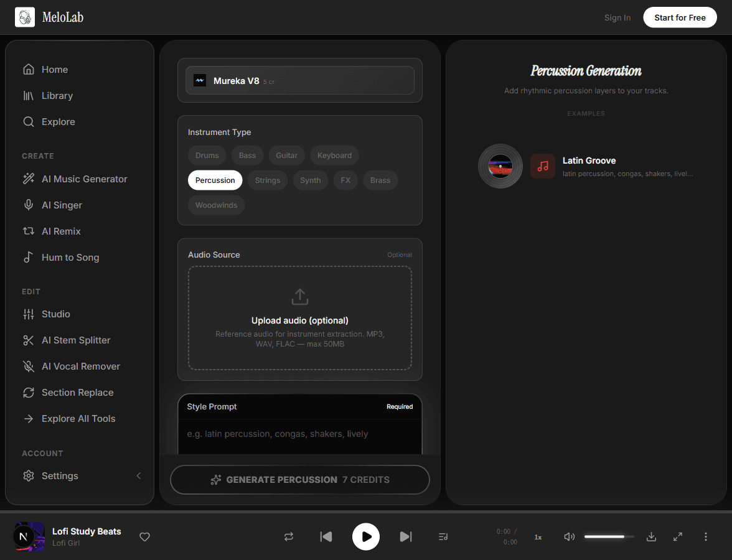Click the track progress bar
732x560 pixels.
(x=366, y=511)
